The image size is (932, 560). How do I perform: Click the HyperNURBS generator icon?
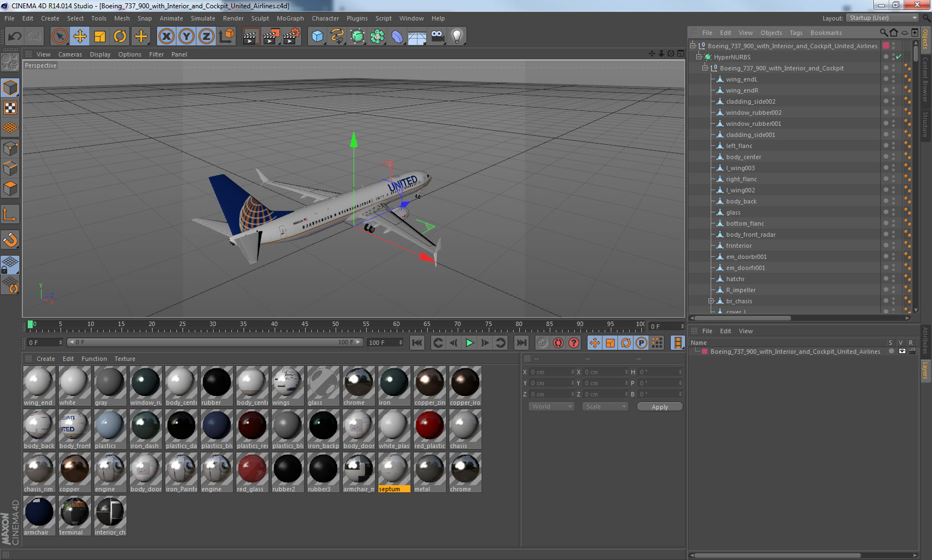[357, 37]
